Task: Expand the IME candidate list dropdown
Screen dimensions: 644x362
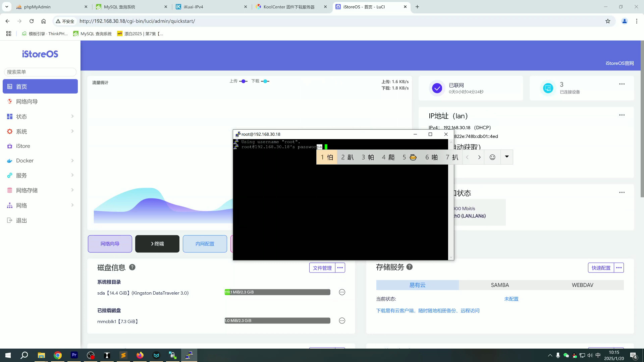Action: tap(507, 157)
